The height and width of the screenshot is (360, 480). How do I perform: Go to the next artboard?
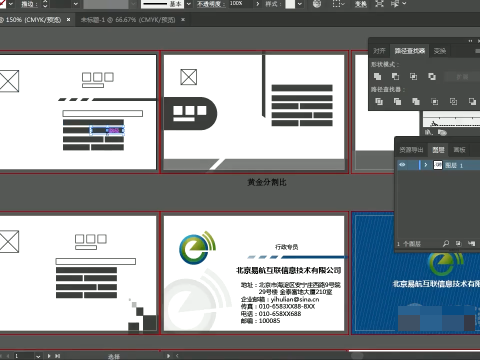click(49, 356)
